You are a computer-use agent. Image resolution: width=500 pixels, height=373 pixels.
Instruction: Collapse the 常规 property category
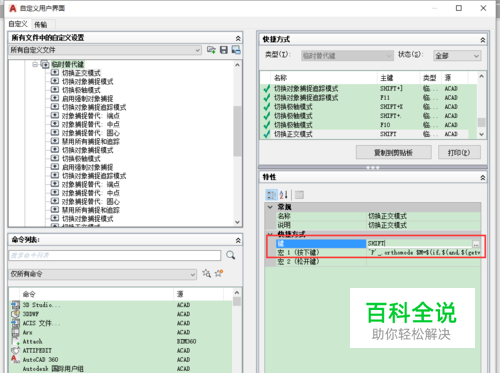pos(270,207)
